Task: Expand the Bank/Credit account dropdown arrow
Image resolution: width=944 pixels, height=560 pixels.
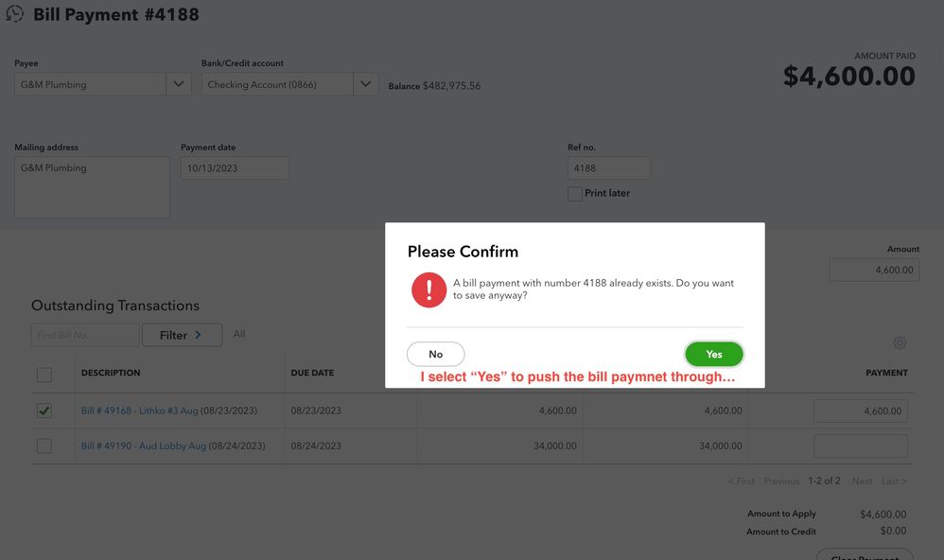Action: pos(366,84)
